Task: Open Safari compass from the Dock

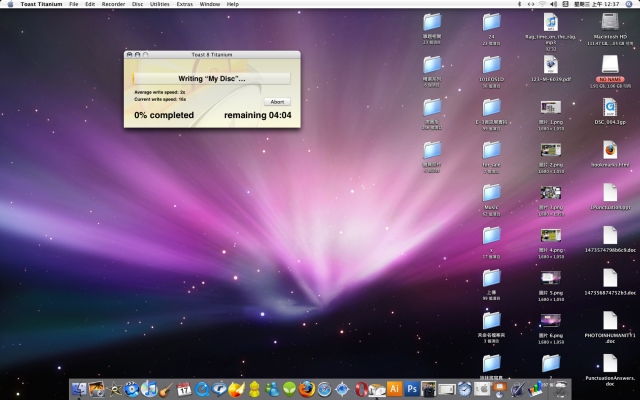Action: [324, 389]
